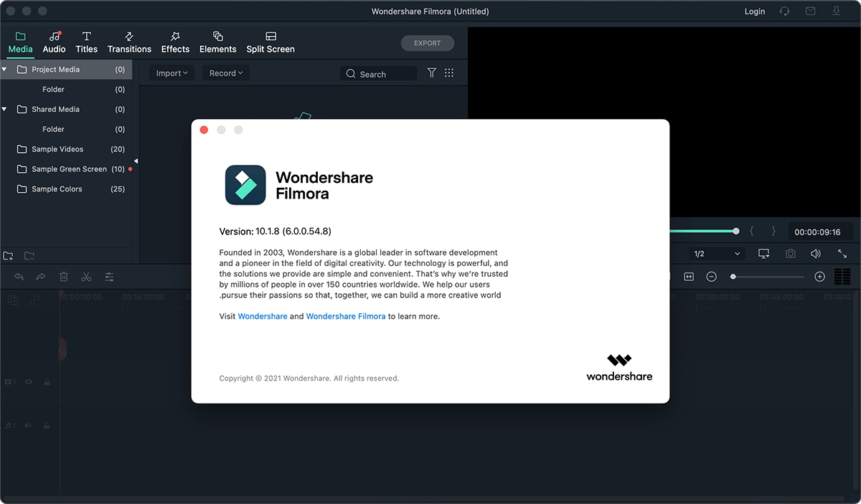Filter the media library list
The width and height of the screenshot is (861, 504).
coord(431,73)
